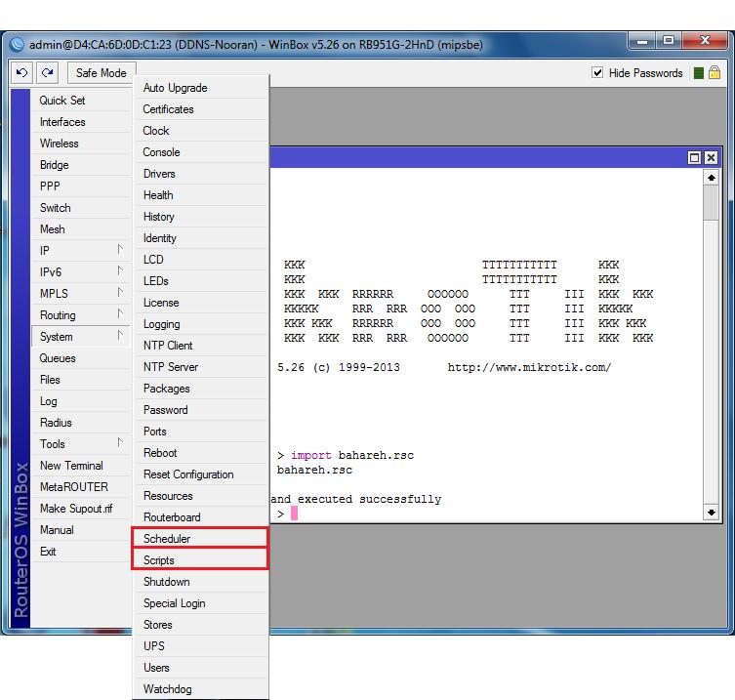Open the Bridge menu
The height and width of the screenshot is (700, 735).
coord(81,165)
